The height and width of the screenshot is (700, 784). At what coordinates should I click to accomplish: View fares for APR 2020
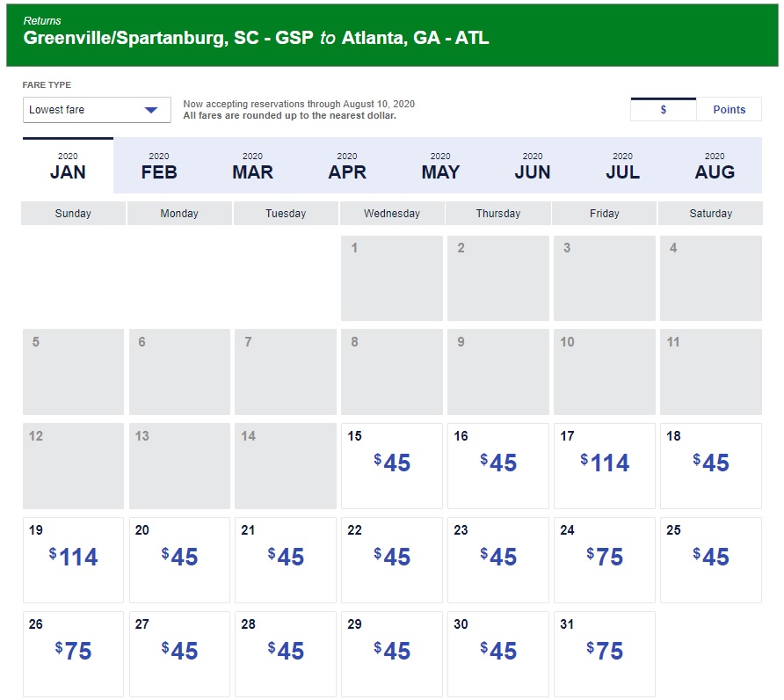347,165
